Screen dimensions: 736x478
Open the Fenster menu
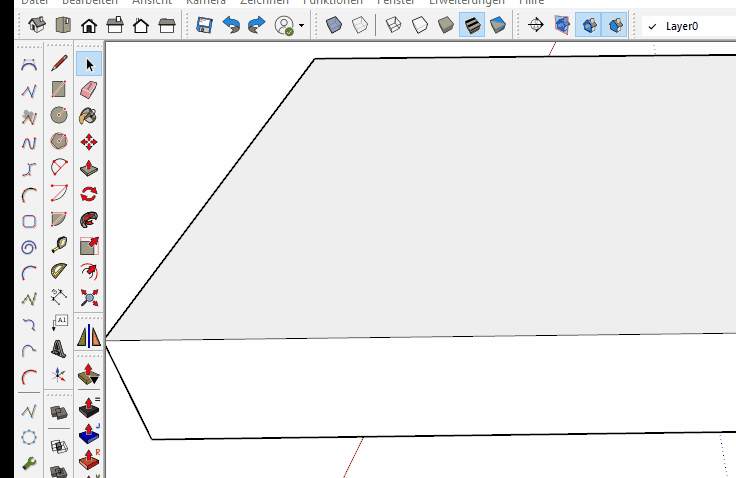point(396,3)
